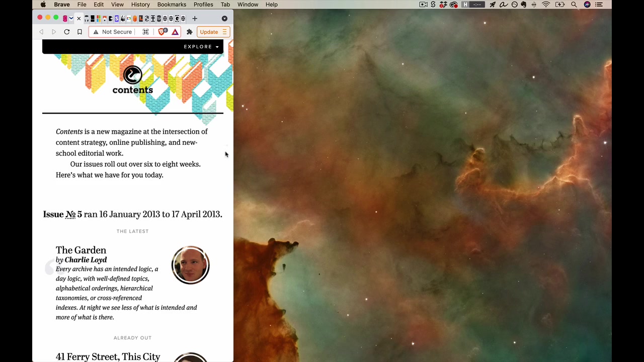The image size is (644, 362).
Task: Open Wi-Fi status in menu bar
Action: click(546, 5)
